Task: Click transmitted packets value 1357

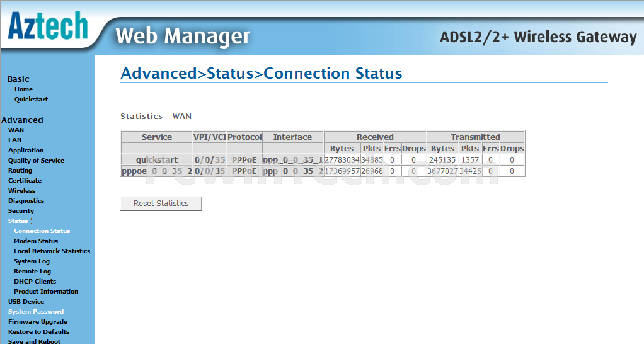Action: [x=470, y=159]
